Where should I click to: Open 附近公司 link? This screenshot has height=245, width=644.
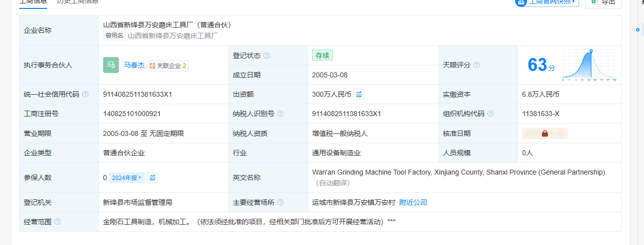click(x=413, y=202)
